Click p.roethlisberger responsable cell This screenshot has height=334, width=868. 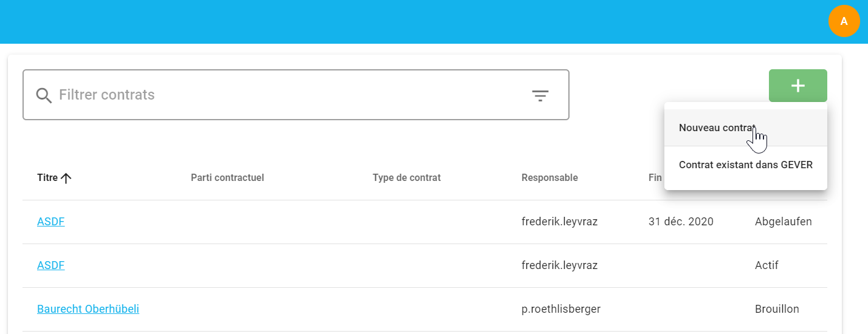click(560, 309)
